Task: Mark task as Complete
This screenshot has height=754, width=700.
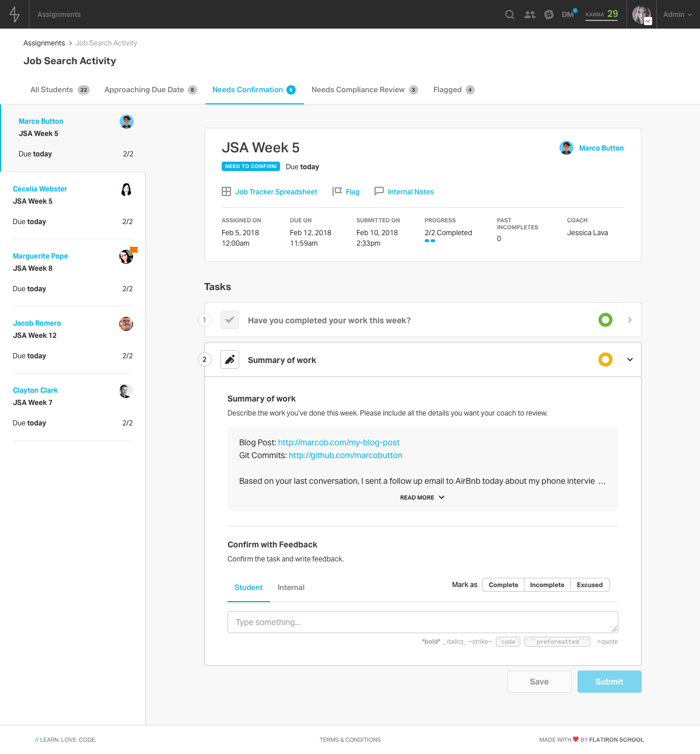Action: pyautogui.click(x=503, y=585)
